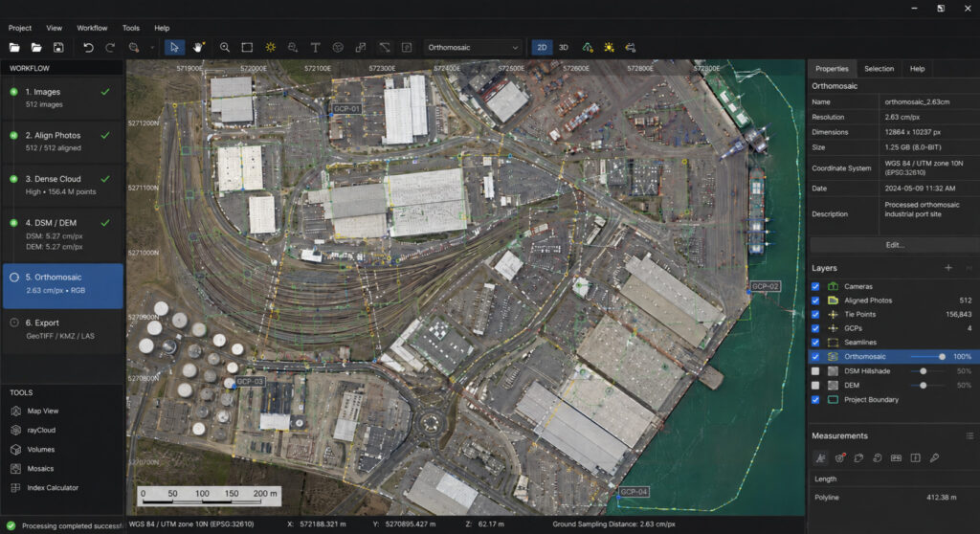Open the Volumes tool
Screen dimensions: 980x534
40,449
